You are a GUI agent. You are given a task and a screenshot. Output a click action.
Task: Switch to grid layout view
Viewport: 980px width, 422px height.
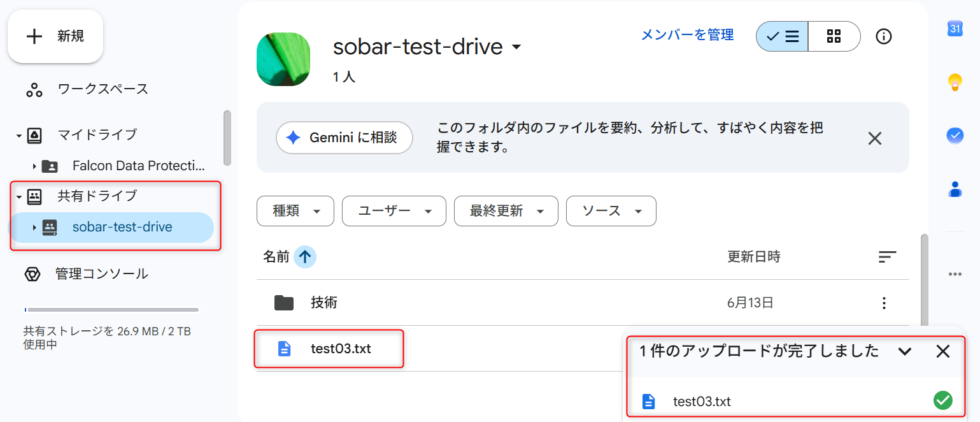pos(834,36)
